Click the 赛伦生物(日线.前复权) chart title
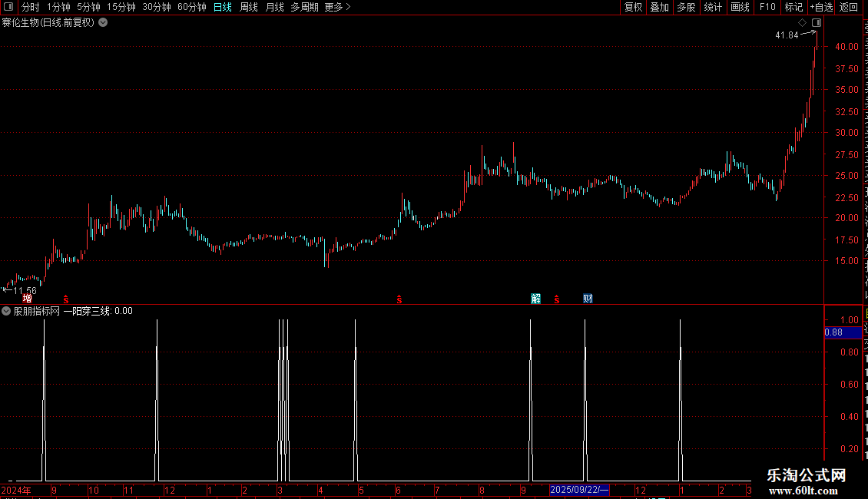868x499 pixels. tap(48, 23)
